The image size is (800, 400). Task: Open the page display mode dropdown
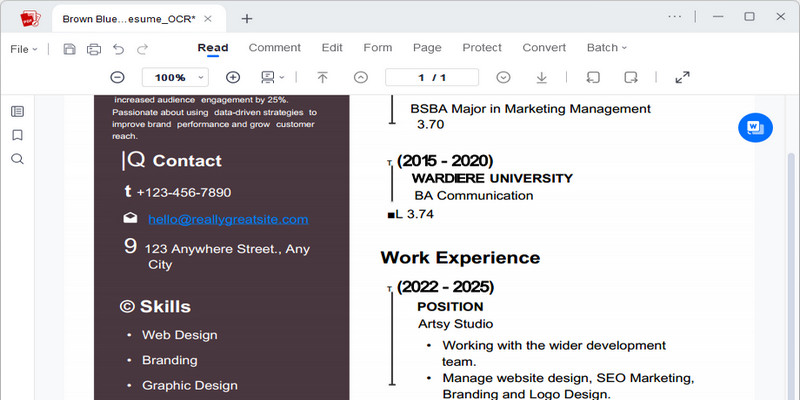click(272, 78)
